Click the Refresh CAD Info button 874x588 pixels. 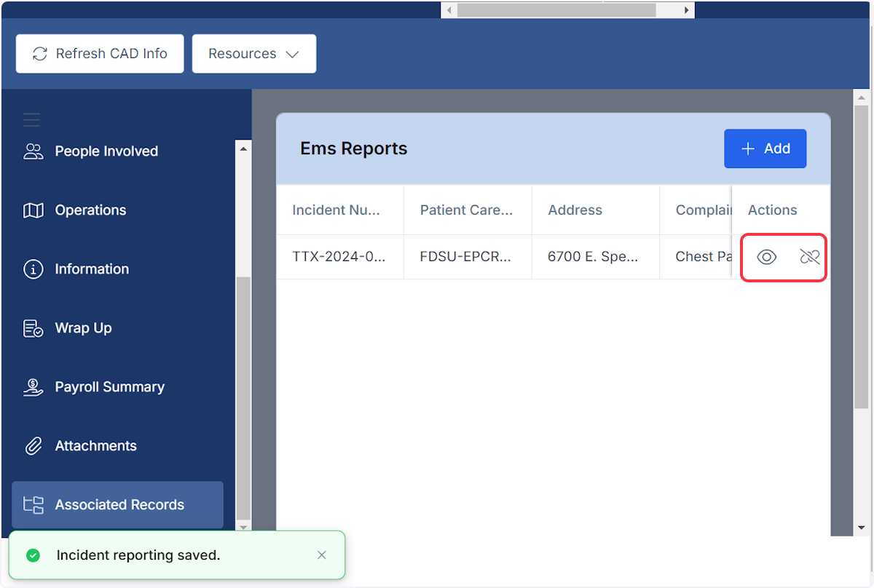100,54
